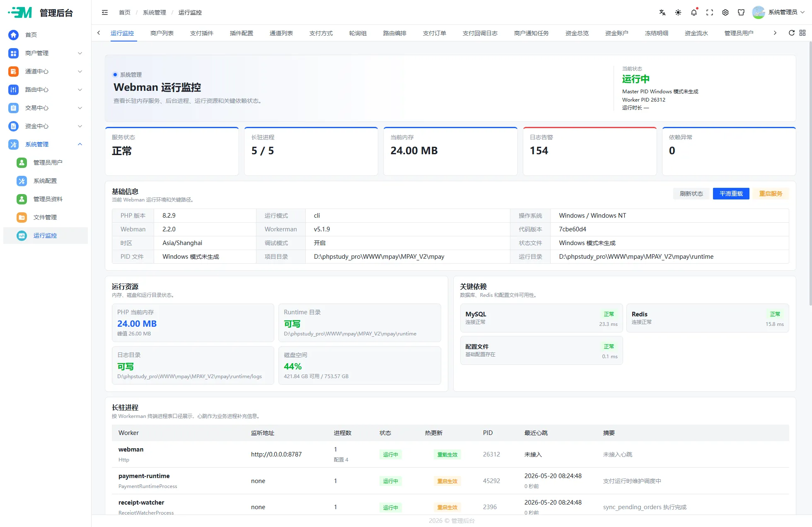Open the 系统管理员 user dropdown
This screenshot has width=812, height=527.
786,12
